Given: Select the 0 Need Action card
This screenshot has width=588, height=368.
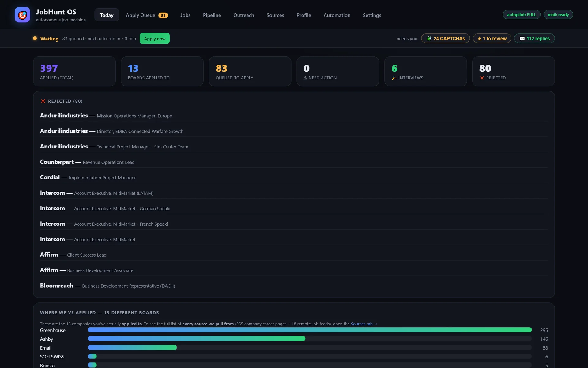Looking at the screenshot, I should click(x=338, y=71).
